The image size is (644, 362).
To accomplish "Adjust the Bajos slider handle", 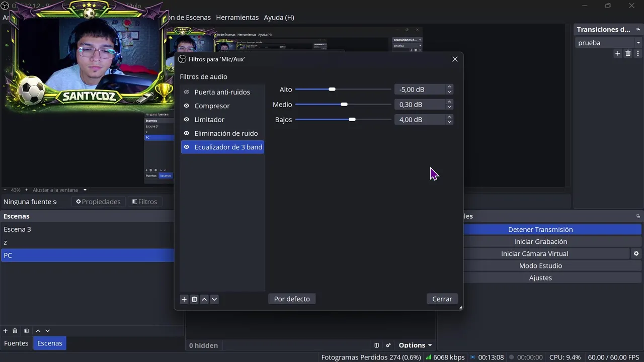I will [352, 120].
